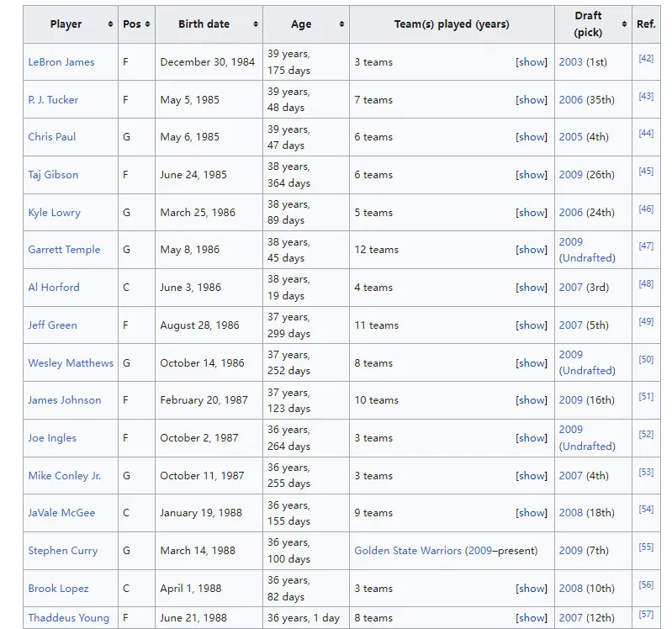The width and height of the screenshot is (672, 629).
Task: Click reference 42 for LeBron James
Action: pyautogui.click(x=646, y=59)
